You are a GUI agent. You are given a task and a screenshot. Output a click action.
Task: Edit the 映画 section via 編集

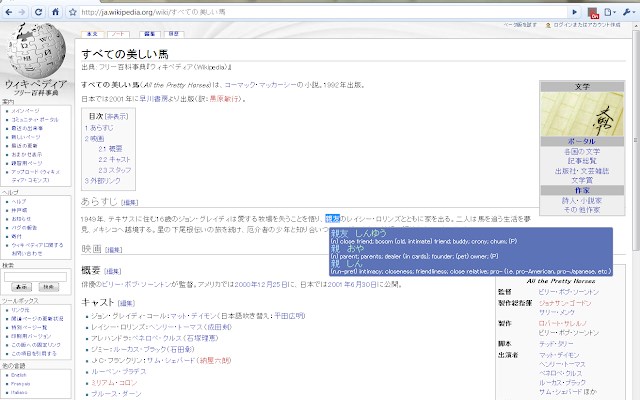tap(113, 250)
